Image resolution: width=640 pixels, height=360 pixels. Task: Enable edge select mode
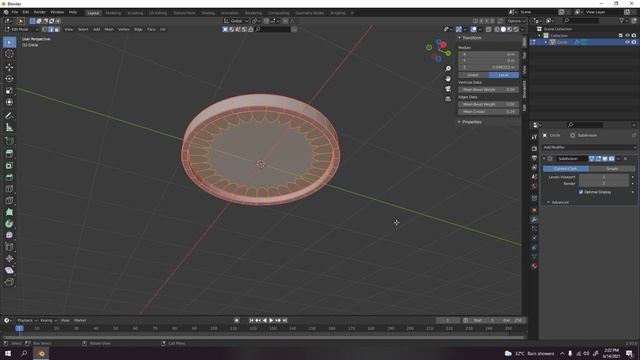click(51, 29)
